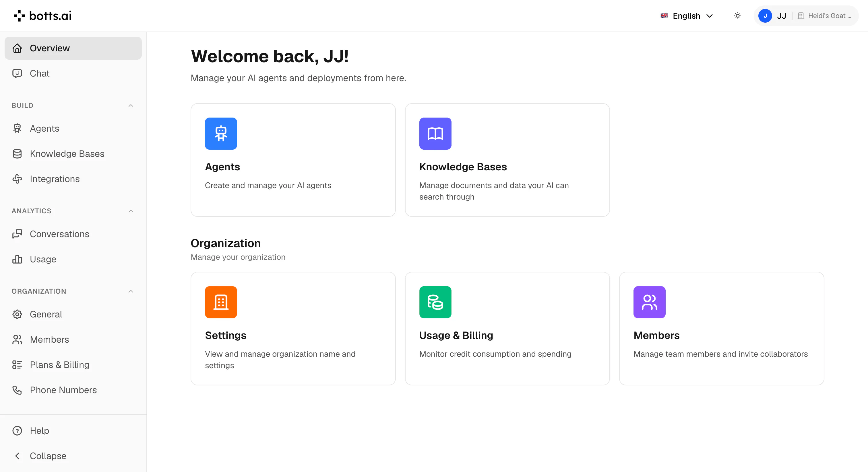This screenshot has width=868, height=472.
Task: Navigate to Integrations in the sidebar
Action: click(73, 179)
